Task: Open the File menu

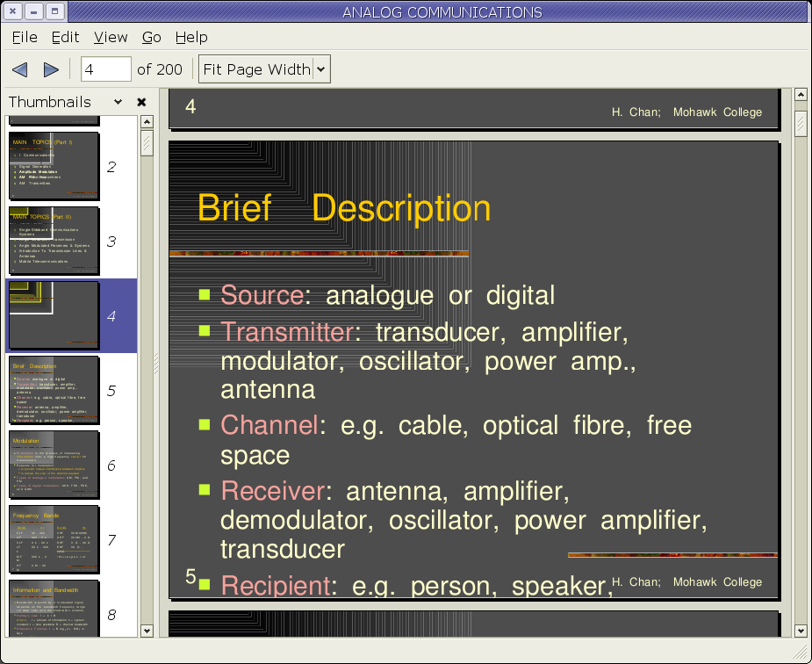Action: click(x=25, y=37)
